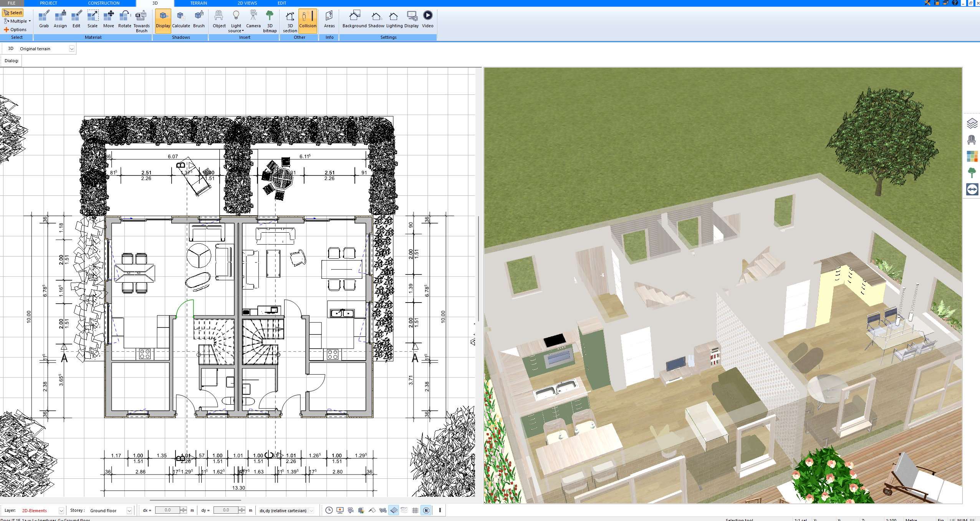Open the Storey Ground floor dropdown
980x521 pixels.
click(x=129, y=511)
